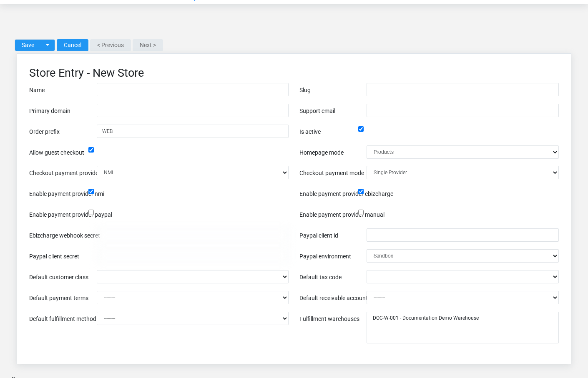Disable the nmi payment provider checkbox
Image resolution: width=588 pixels, height=378 pixels.
pyautogui.click(x=91, y=192)
